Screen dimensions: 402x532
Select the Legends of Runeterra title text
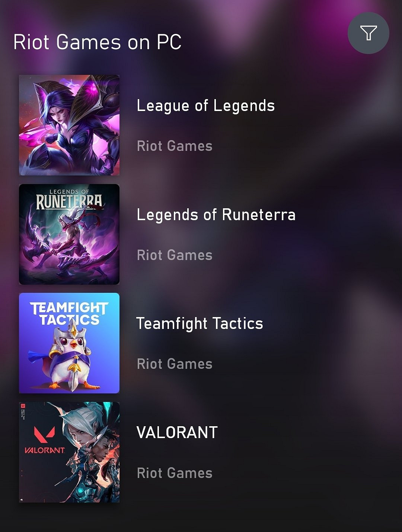tap(216, 215)
